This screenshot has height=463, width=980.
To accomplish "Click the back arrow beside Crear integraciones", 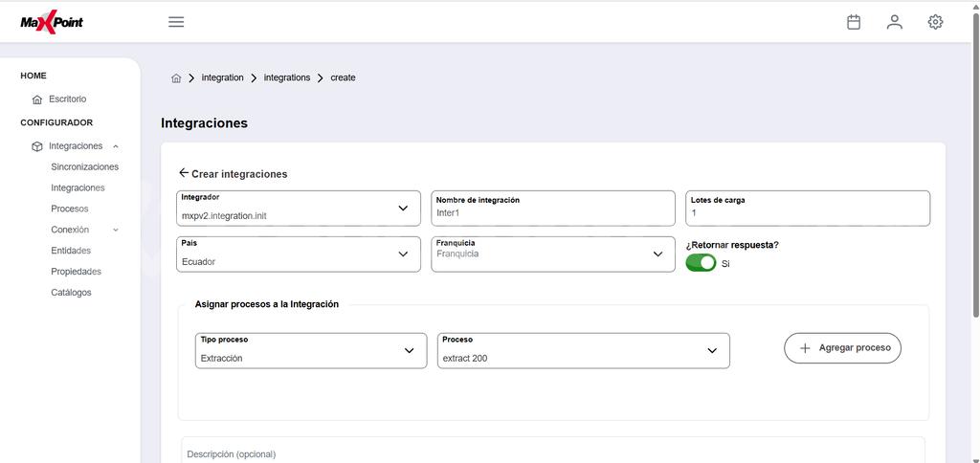I will pos(183,173).
